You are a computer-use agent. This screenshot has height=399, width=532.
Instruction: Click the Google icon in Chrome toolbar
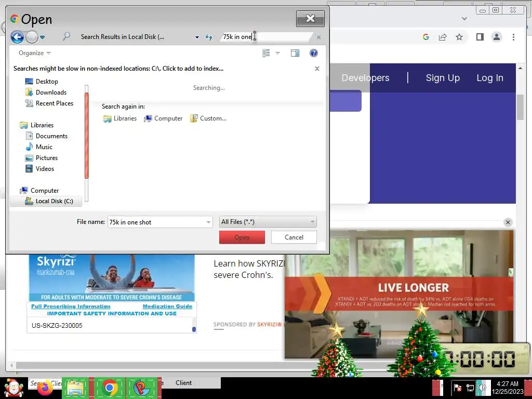[426, 37]
